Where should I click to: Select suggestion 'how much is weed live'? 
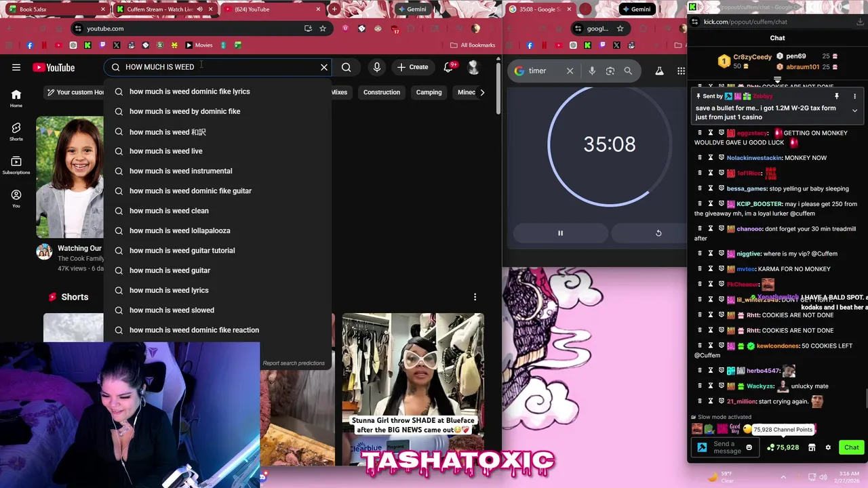(x=218, y=151)
